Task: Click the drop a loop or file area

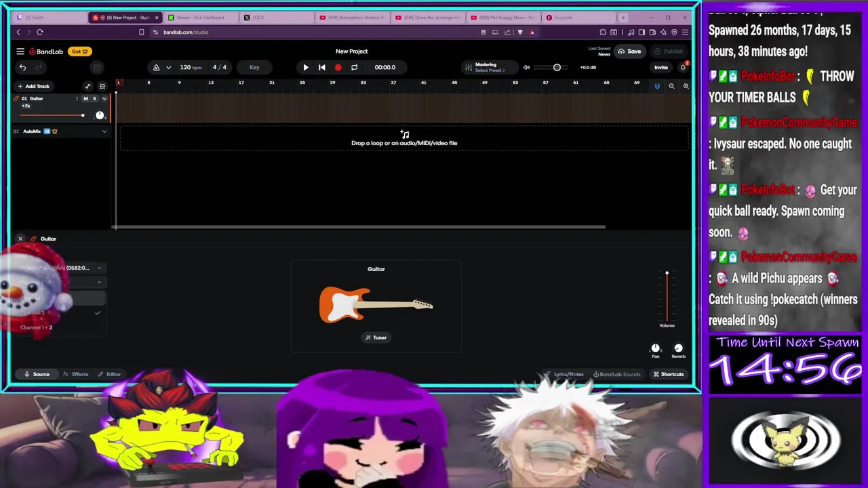Action: point(404,139)
